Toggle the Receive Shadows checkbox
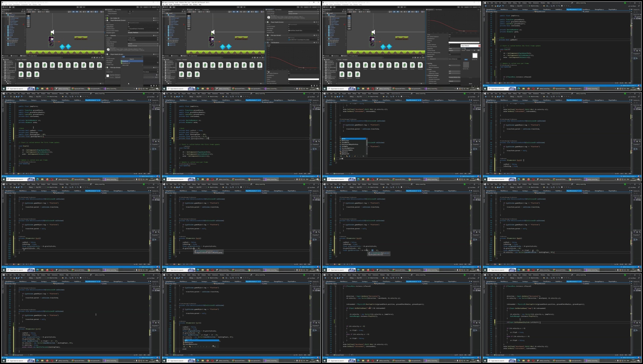The width and height of the screenshot is (643, 364). (449, 67)
